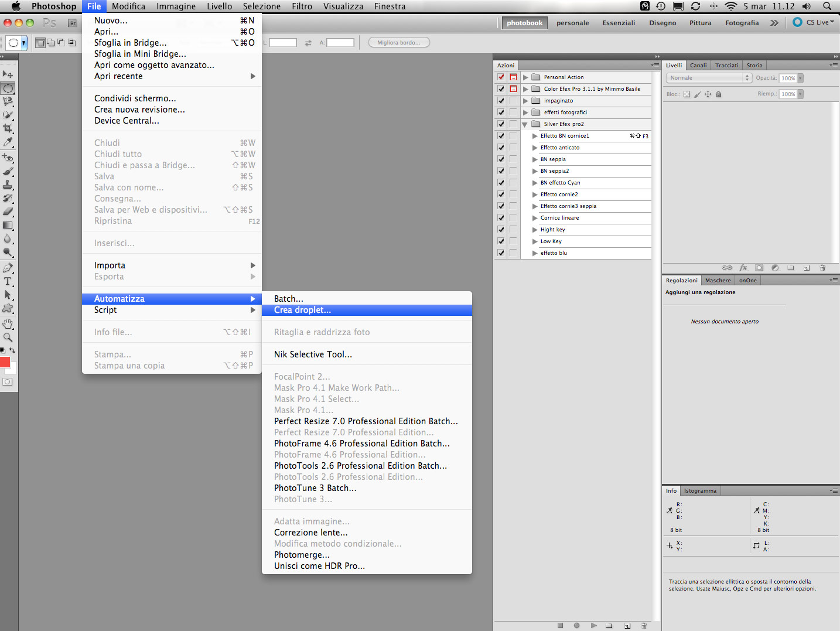
Task: Select the Elliptical Marquee tool in the toolbox
Action: 8,88
